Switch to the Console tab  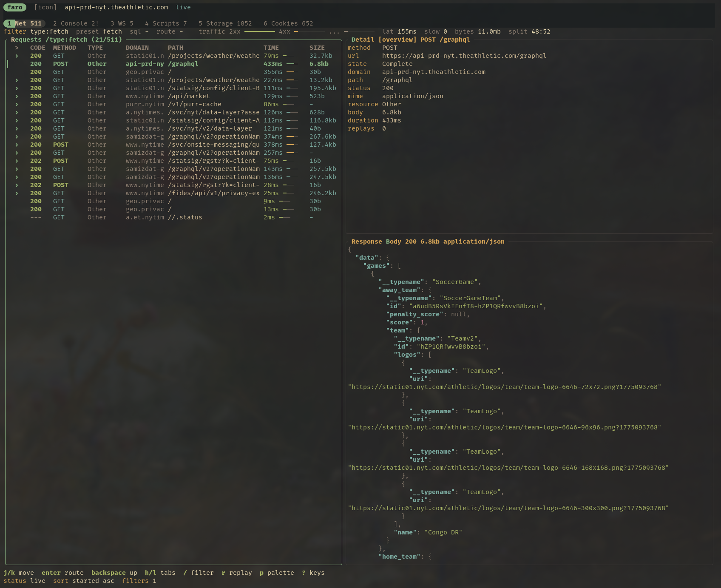point(76,23)
